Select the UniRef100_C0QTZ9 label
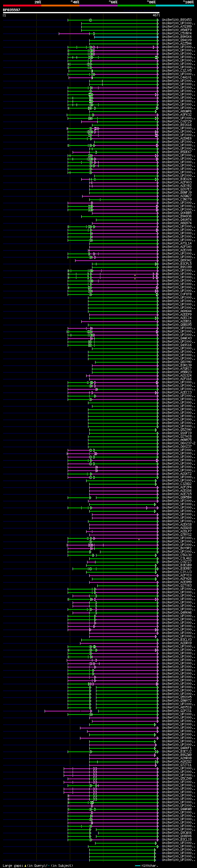Image resolution: width=197 pixels, height=868 pixels. 177,122
